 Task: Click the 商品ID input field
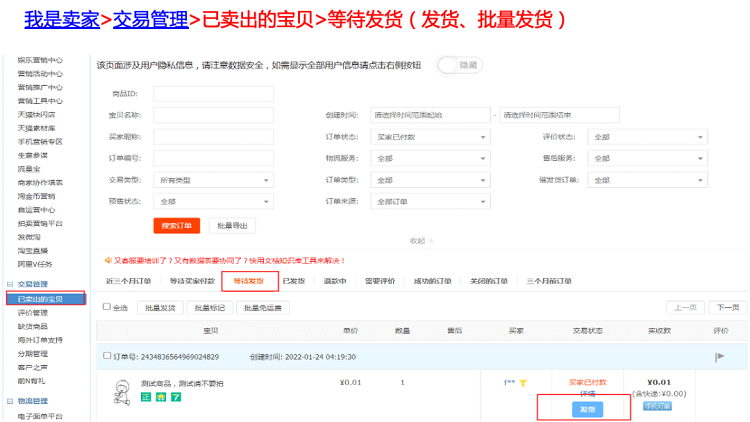(x=213, y=93)
